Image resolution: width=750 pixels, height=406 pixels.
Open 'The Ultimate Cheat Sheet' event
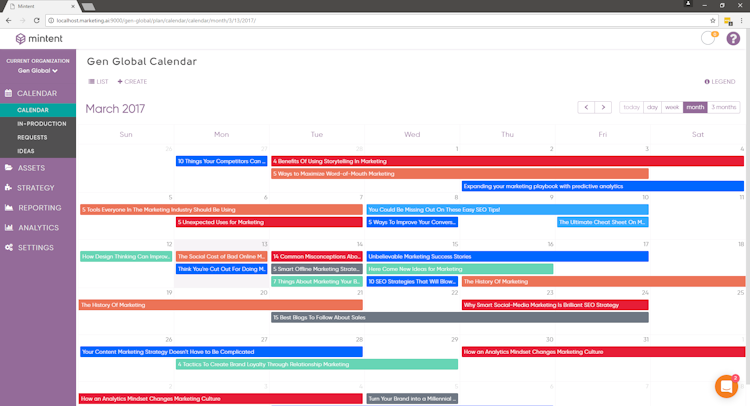tap(603, 222)
